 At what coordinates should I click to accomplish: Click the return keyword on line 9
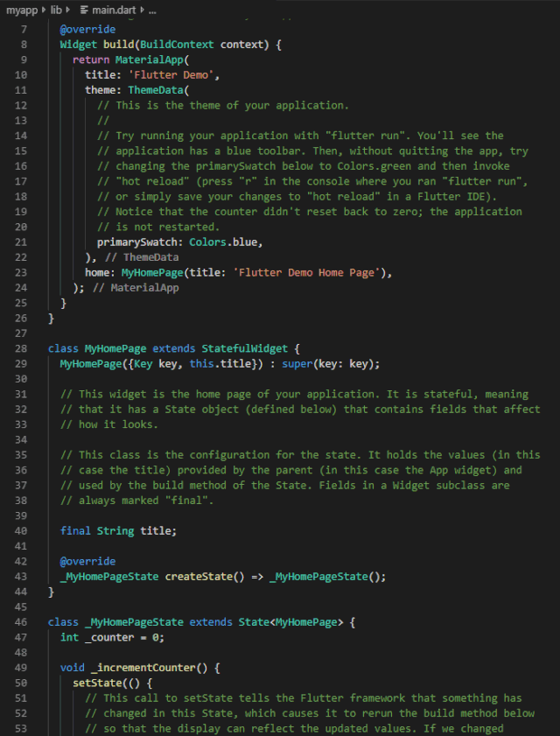click(x=91, y=60)
